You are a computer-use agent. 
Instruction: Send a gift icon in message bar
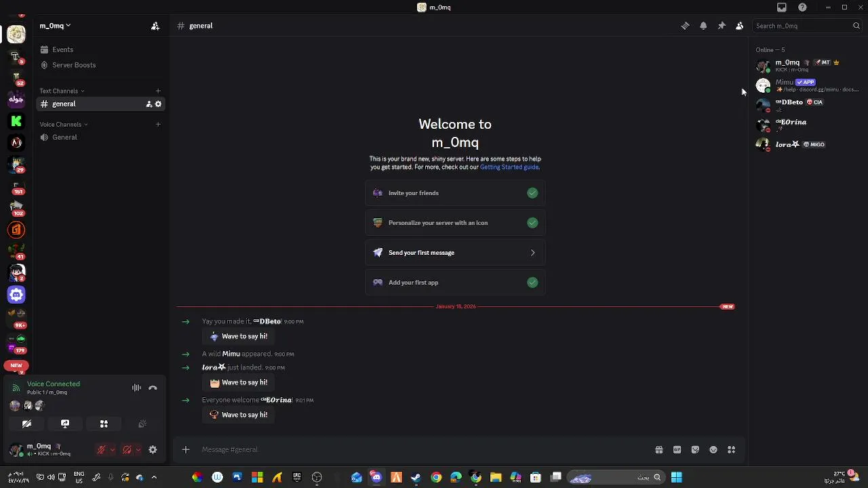pos(658,449)
